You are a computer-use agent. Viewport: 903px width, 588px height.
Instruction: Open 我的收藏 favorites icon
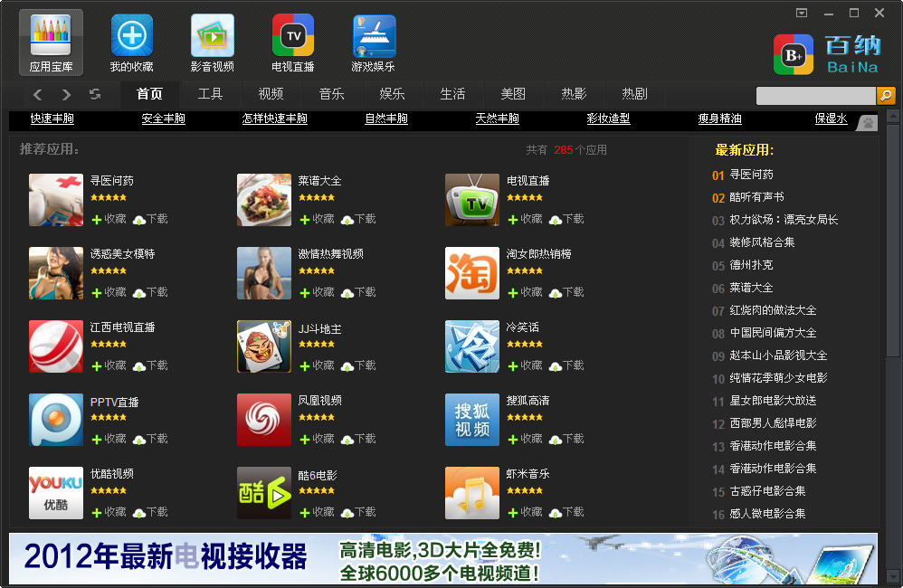pos(132,43)
